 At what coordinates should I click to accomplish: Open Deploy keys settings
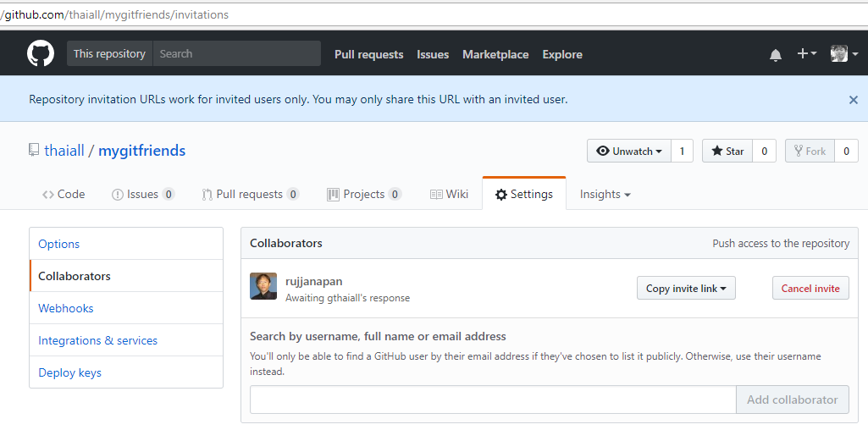pos(69,372)
